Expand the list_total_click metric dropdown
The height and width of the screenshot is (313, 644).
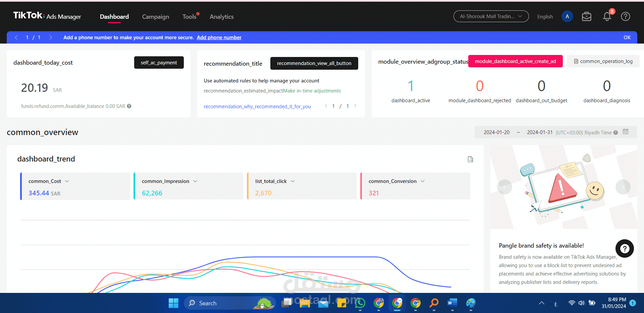click(293, 181)
